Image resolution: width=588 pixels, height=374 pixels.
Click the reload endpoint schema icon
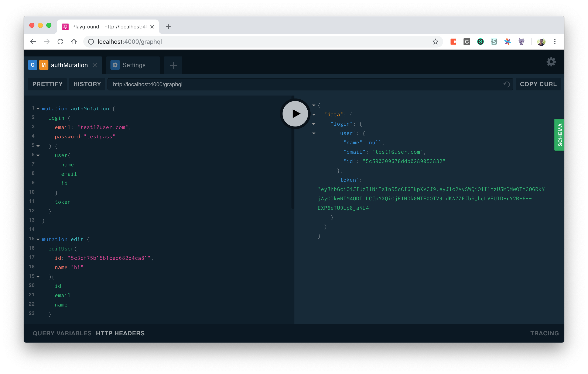[x=507, y=84]
